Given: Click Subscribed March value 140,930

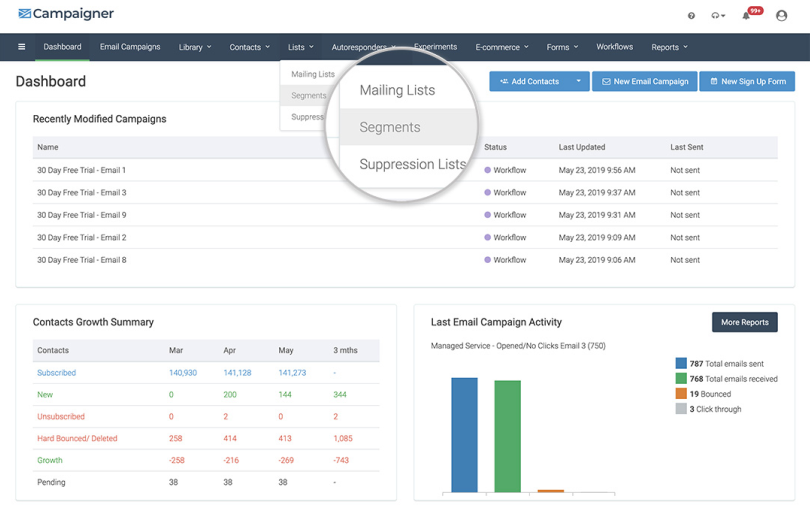Looking at the screenshot, I should pos(183,372).
